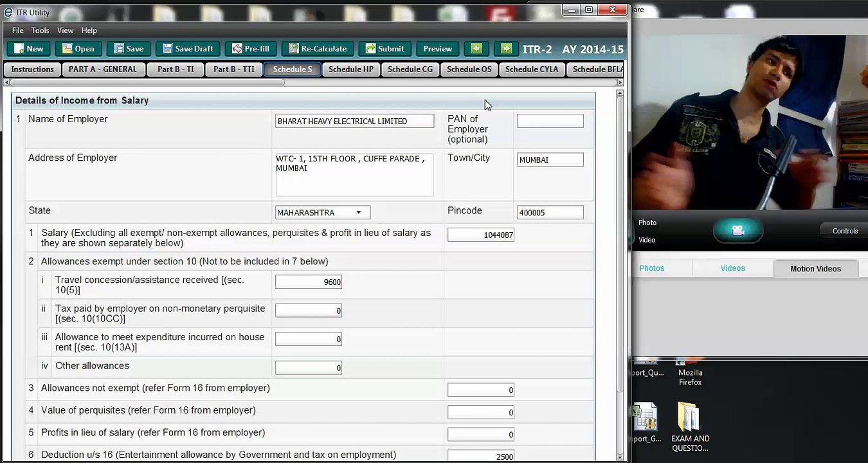Click the webcam record camera button
Image resolution: width=868 pixels, height=463 pixels.
738,230
